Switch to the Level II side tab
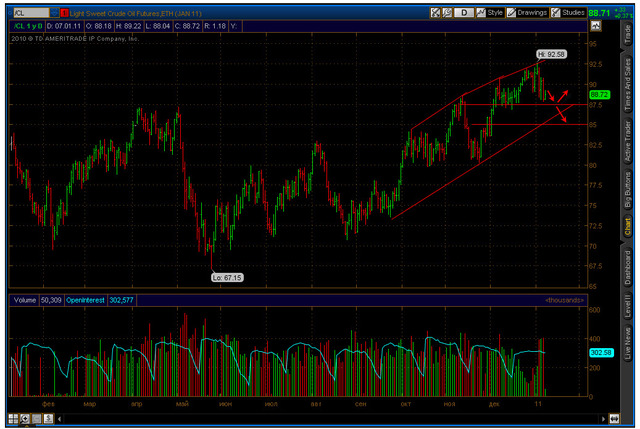640x429 pixels. (x=627, y=306)
